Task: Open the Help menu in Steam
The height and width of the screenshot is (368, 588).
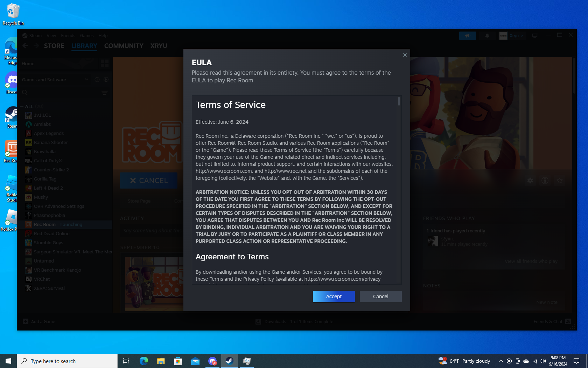Action: (x=103, y=36)
